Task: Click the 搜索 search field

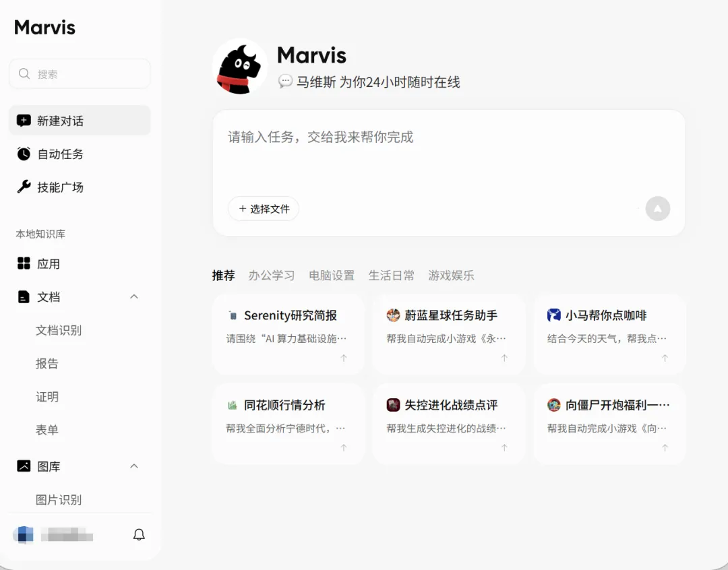Action: [80, 74]
